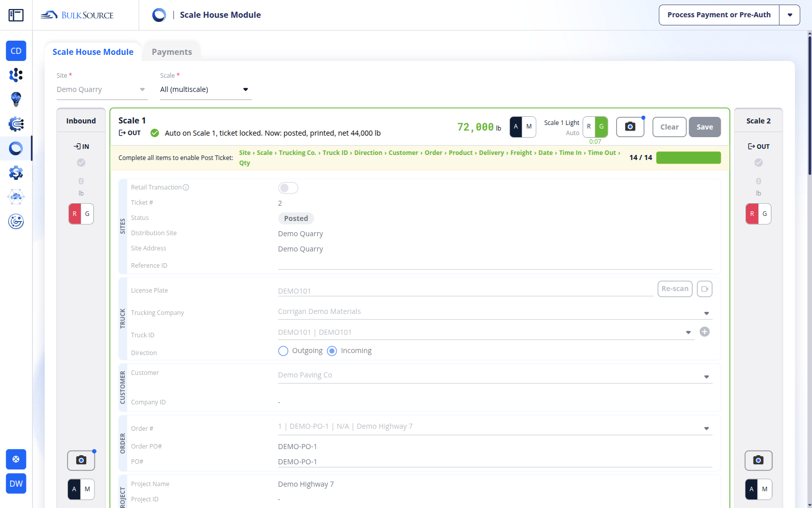This screenshot has width=812, height=508.
Task: Click the plus icon next to Truck ID
Action: pyautogui.click(x=704, y=332)
